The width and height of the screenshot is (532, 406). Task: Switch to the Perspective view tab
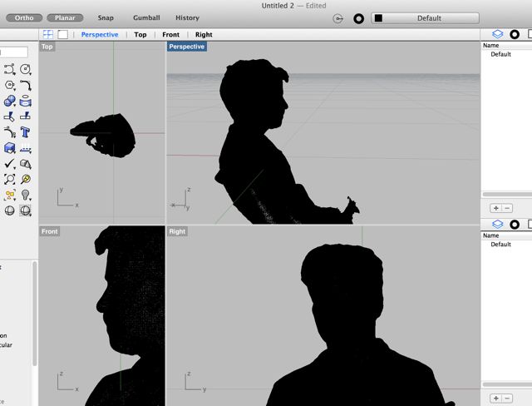(x=100, y=35)
